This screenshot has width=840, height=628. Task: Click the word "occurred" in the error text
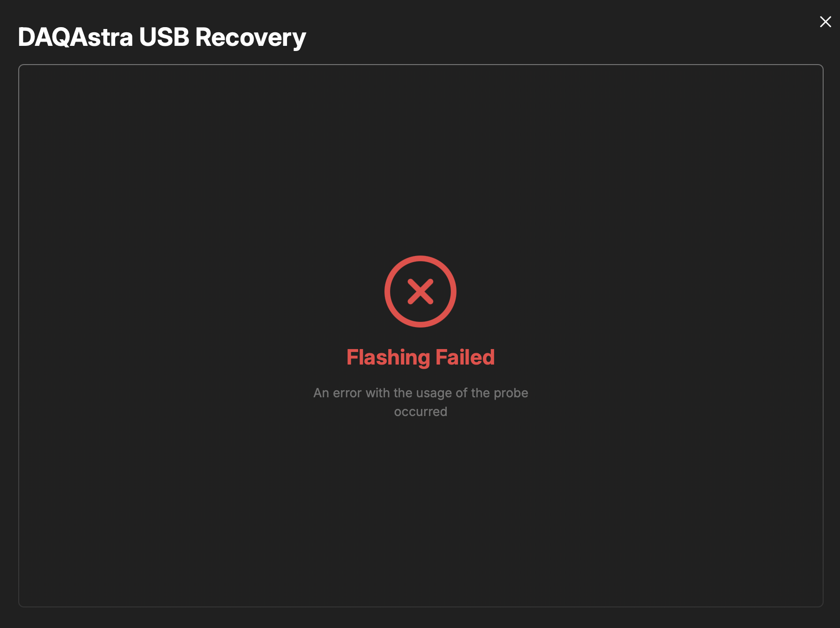pos(420,412)
